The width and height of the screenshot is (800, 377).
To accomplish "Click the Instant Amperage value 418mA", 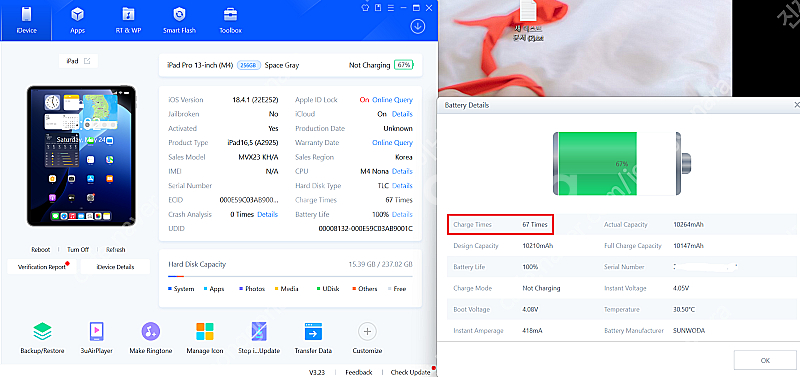I will (532, 331).
